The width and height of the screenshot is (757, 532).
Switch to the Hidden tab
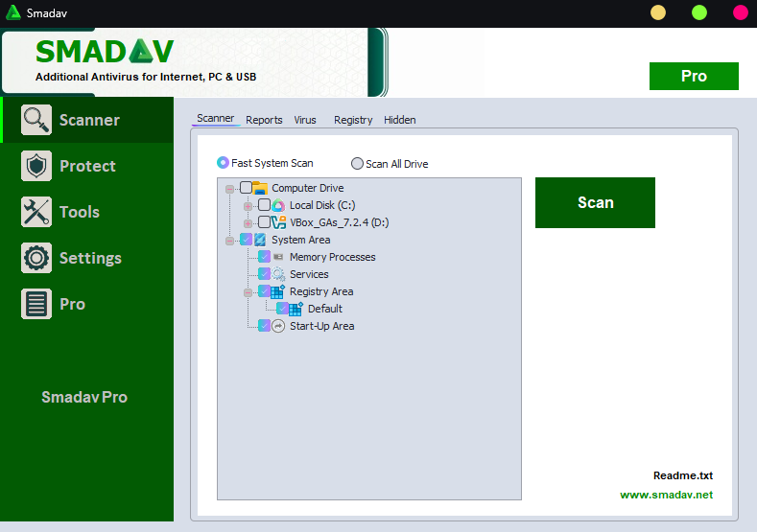(x=400, y=120)
